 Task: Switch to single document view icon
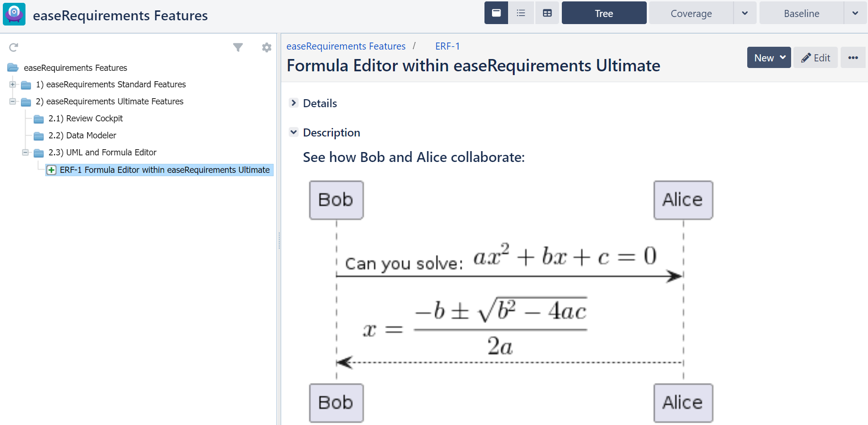click(x=496, y=13)
